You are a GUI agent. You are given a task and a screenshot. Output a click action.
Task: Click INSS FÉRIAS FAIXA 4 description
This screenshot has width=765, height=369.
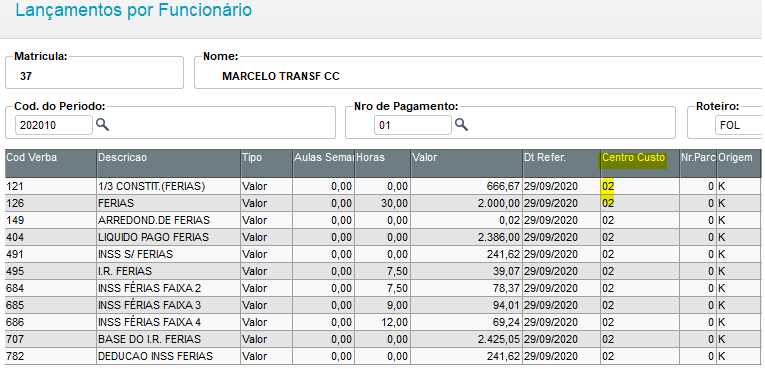(x=169, y=322)
